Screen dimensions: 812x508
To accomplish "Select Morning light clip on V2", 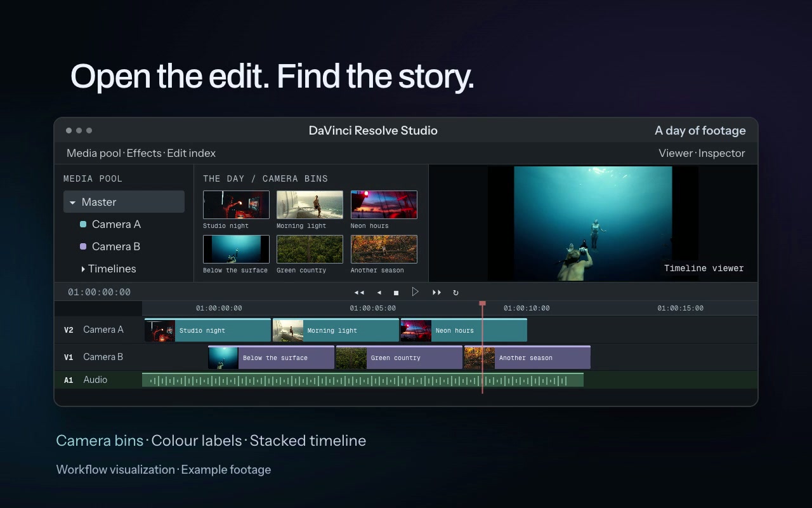I will 336,330.
